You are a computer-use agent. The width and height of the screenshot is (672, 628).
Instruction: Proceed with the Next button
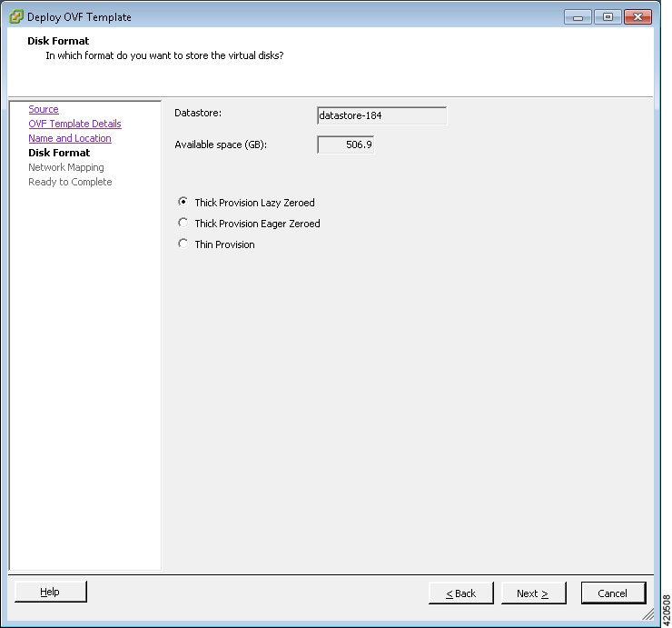click(x=534, y=593)
